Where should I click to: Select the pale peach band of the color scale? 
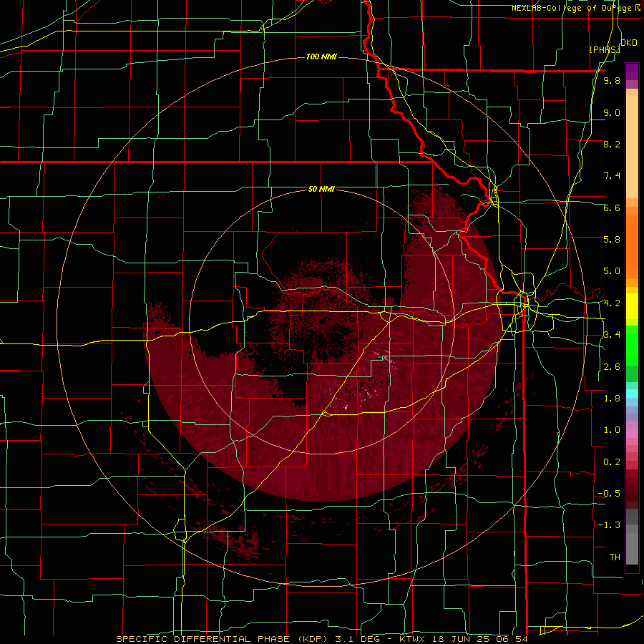632,147
